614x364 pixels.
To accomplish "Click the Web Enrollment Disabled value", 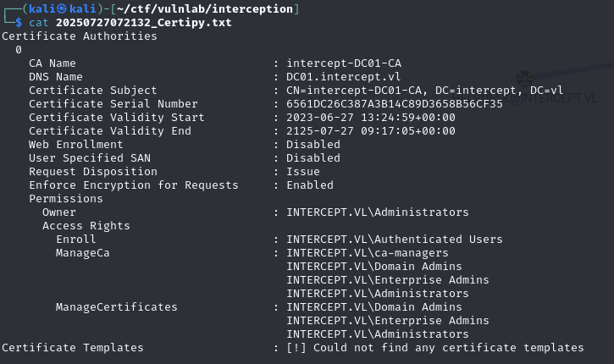I will click(313, 144).
